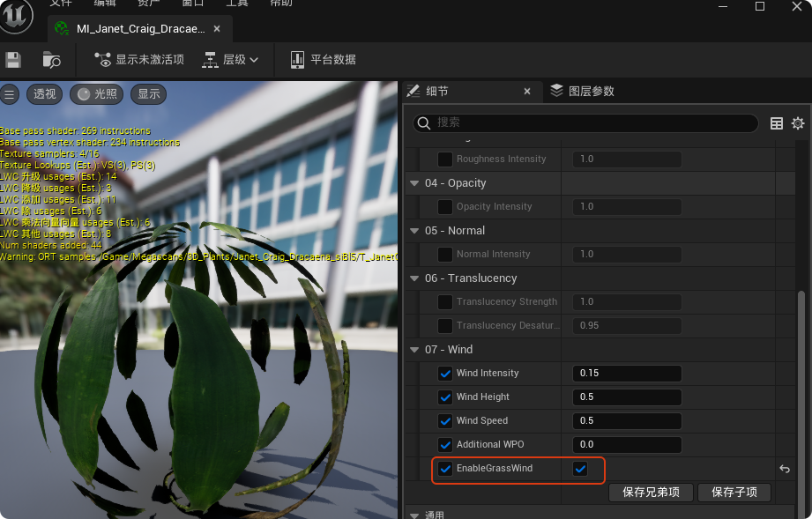Viewport: 812px width, 519px height.
Task: Uncheck the Additional WPO override checkbox
Action: click(445, 444)
